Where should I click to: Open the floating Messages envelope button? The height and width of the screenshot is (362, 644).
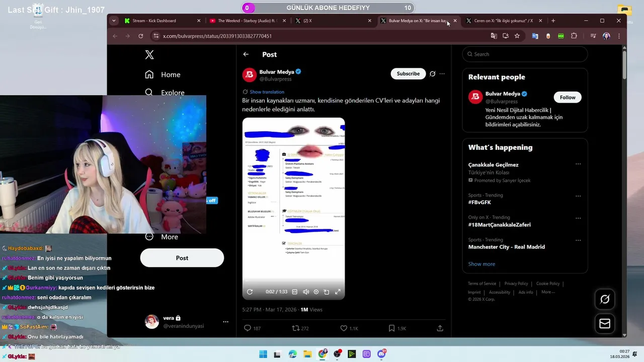coord(605,324)
